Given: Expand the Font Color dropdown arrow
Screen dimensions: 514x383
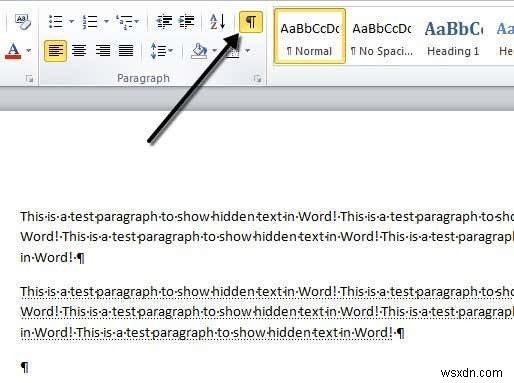Looking at the screenshot, I should pyautogui.click(x=29, y=51).
